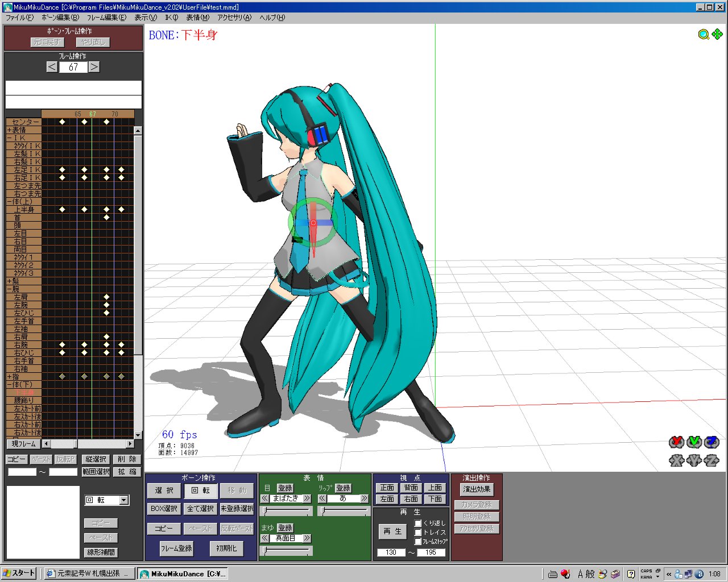
Task: Select the センター bone row
Action: (x=24, y=122)
